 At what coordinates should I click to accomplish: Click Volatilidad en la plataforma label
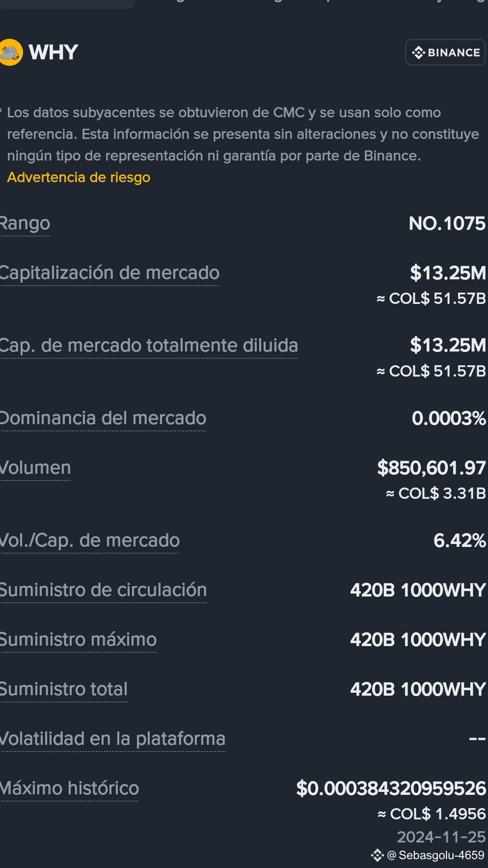(x=112, y=739)
